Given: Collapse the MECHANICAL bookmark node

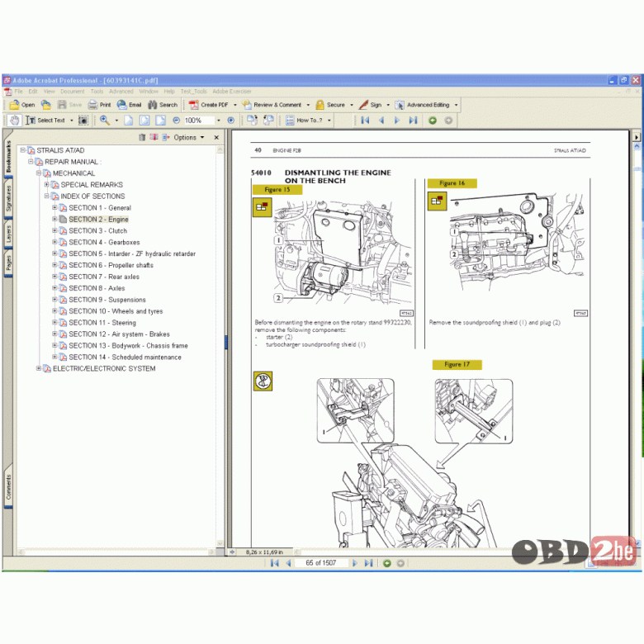Looking at the screenshot, I should 39,173.
